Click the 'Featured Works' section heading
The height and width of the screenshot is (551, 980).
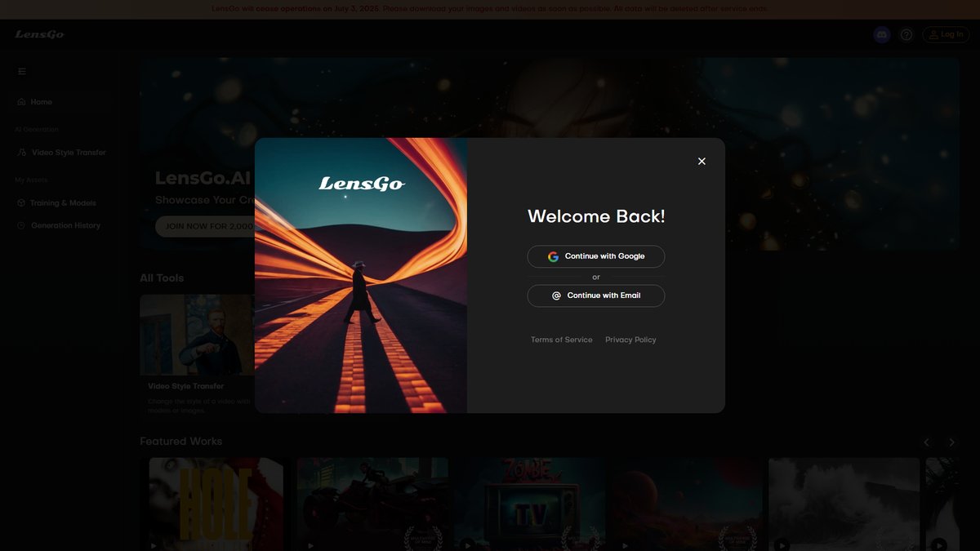point(180,441)
